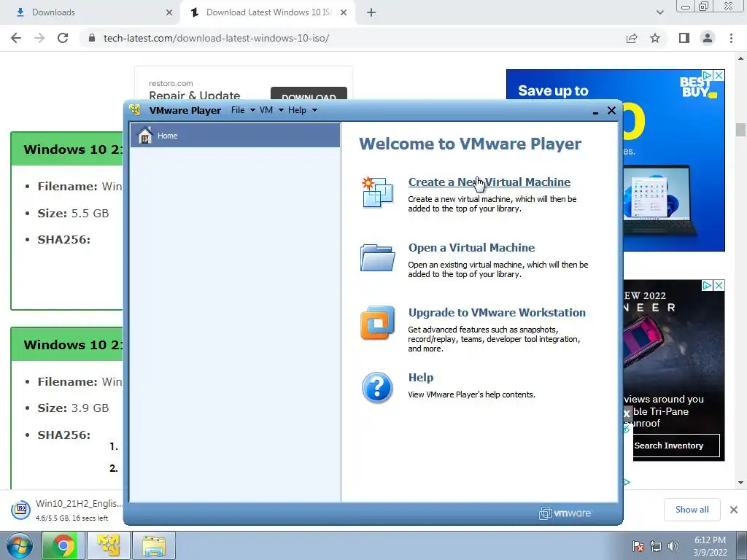The height and width of the screenshot is (560, 747).
Task: Open the Chrome three-dot menu
Action: [731, 38]
